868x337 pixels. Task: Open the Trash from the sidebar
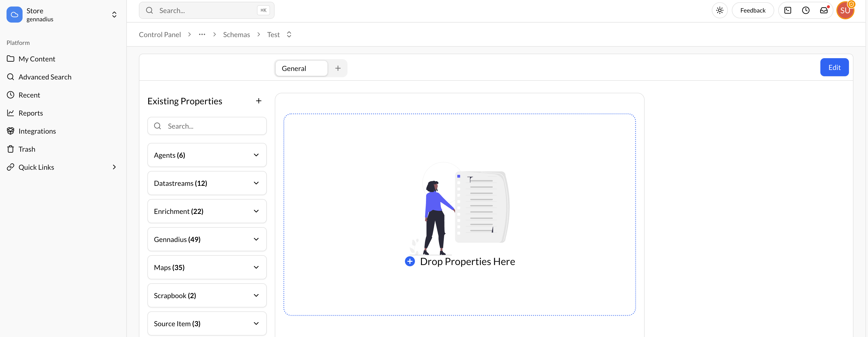(27, 149)
